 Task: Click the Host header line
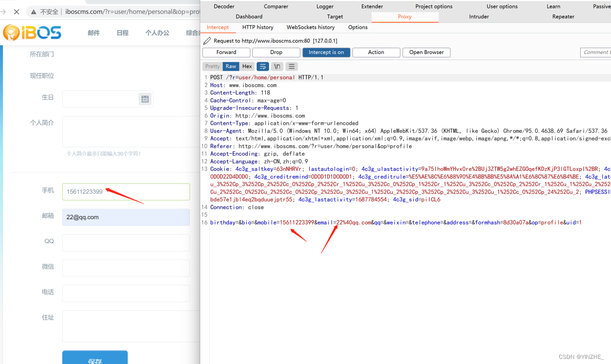[x=243, y=85]
